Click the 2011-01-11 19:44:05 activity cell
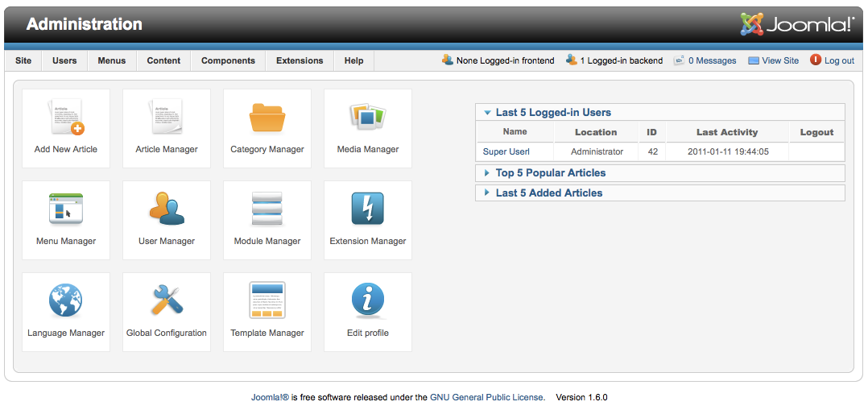Viewport: 868px width, 410px height. pos(728,151)
